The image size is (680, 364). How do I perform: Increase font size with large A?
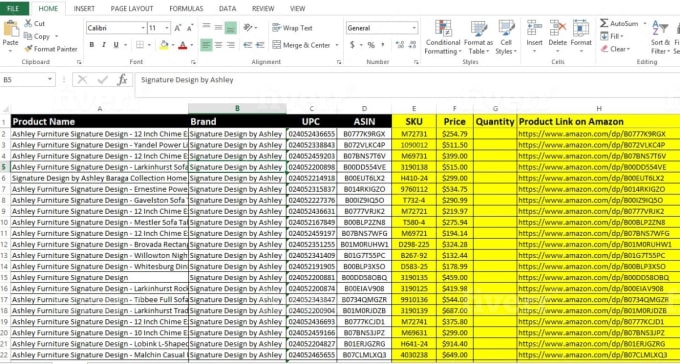pyautogui.click(x=177, y=28)
